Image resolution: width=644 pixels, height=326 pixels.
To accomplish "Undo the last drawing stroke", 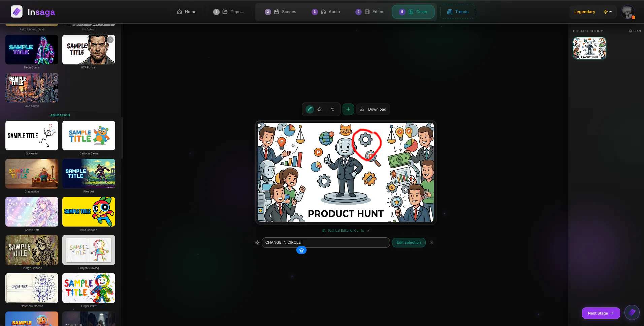I will pos(332,109).
